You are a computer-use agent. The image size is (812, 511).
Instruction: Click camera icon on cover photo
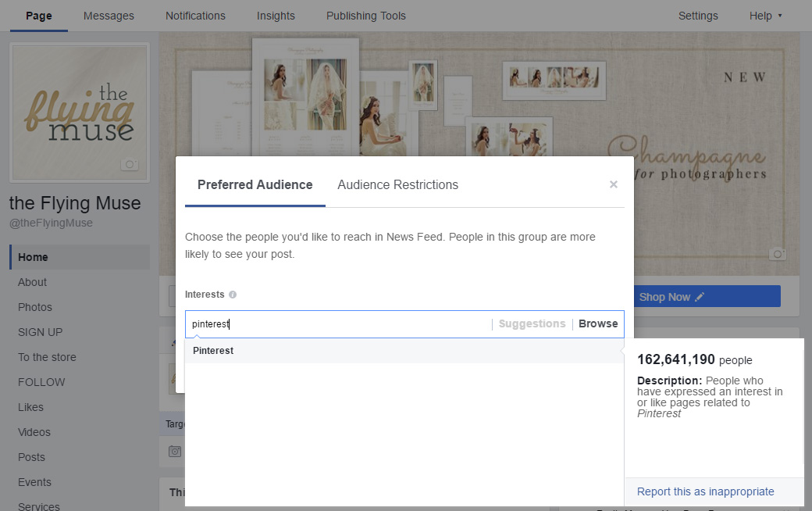pos(778,254)
